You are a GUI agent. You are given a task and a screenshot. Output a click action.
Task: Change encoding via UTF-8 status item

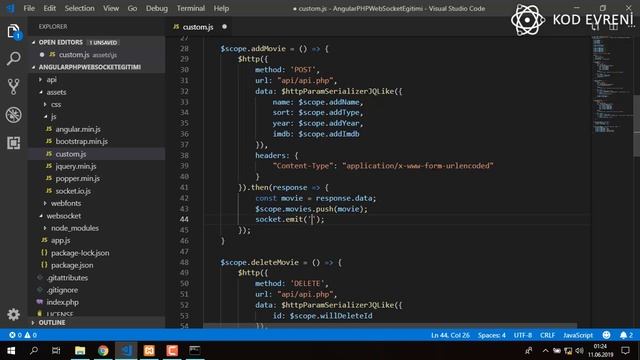523,335
